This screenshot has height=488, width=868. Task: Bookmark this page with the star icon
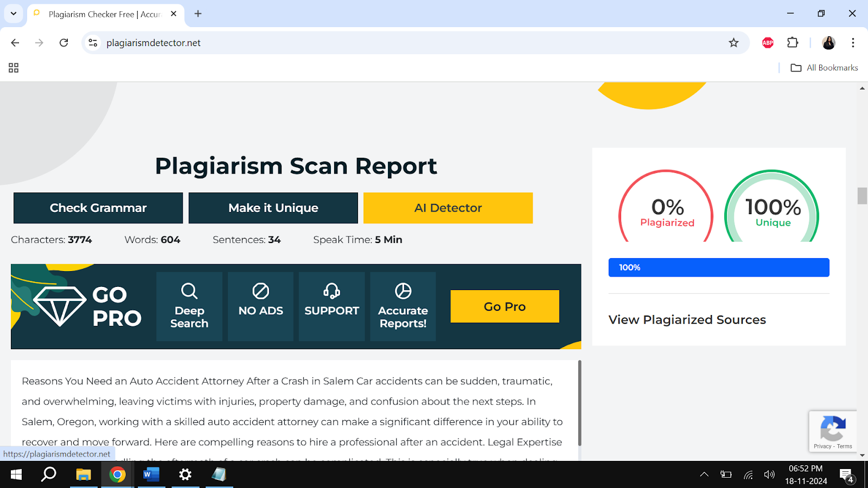pos(733,43)
